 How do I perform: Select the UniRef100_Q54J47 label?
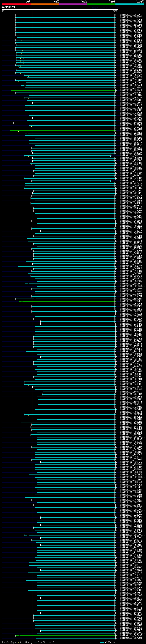(131, 208)
